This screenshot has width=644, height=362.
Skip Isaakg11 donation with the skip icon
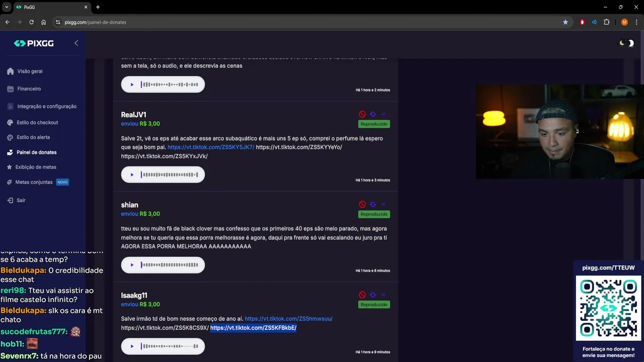click(x=383, y=295)
